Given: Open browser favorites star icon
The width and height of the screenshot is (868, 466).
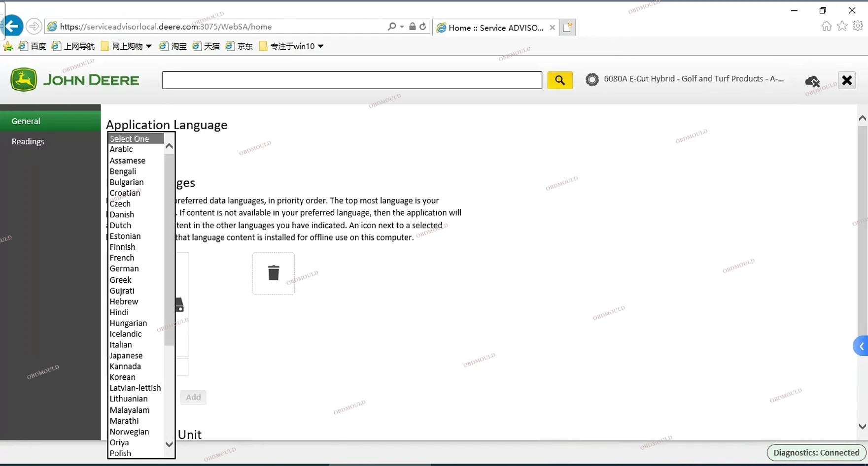Looking at the screenshot, I should point(842,26).
